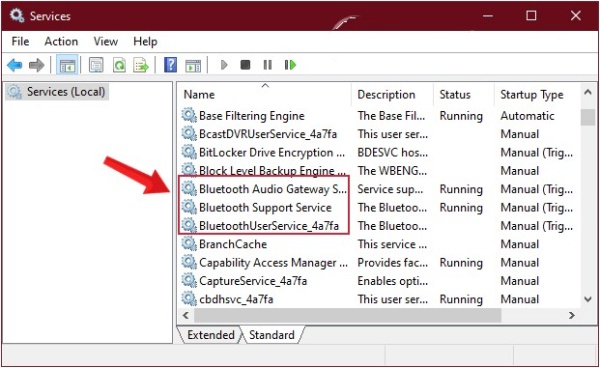Select Capability Access Manager service name
Image resolution: width=600 pixels, height=368 pixels.
click(273, 262)
